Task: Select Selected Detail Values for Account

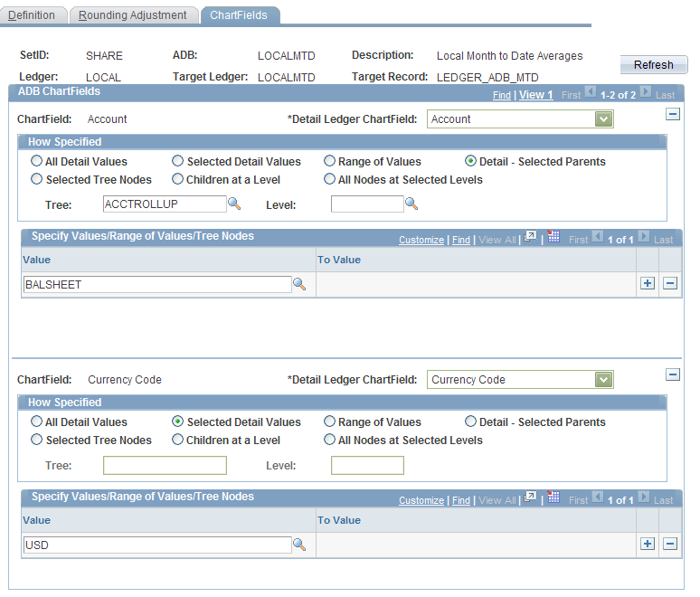Action: pyautogui.click(x=177, y=161)
